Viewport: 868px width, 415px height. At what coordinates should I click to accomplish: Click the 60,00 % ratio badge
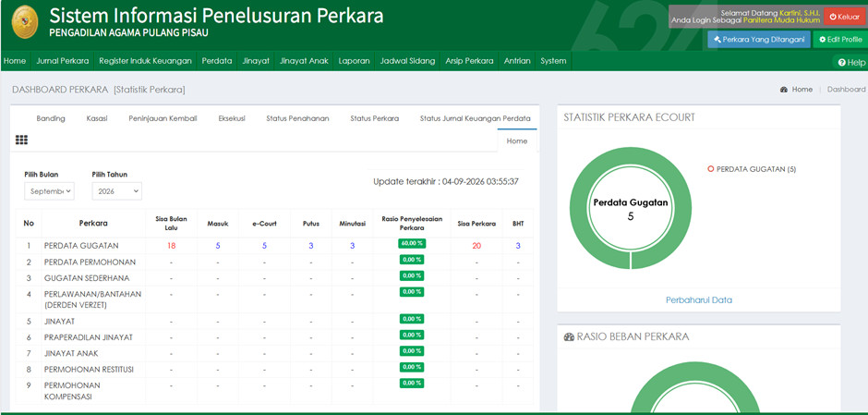[412, 243]
